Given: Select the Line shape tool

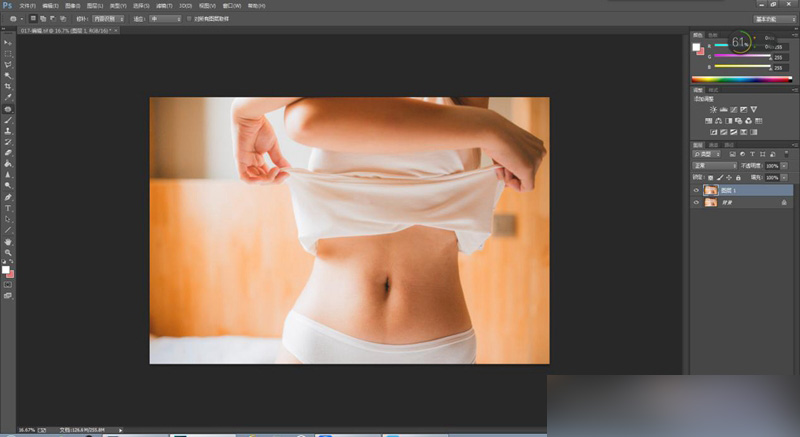Looking at the screenshot, I should coord(8,230).
